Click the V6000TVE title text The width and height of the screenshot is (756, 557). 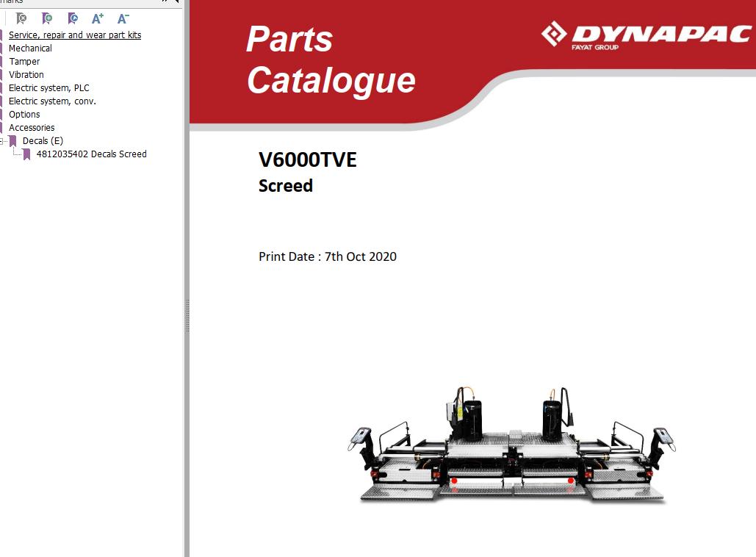pos(308,159)
